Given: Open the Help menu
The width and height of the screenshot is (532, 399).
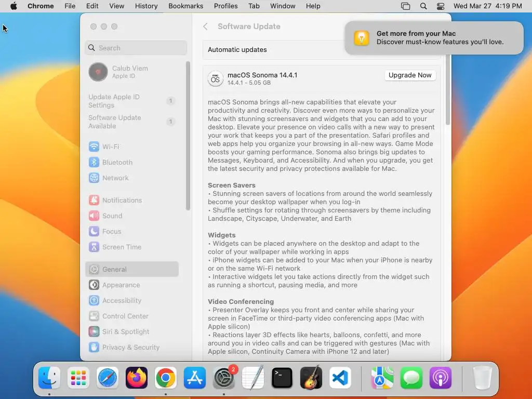Looking at the screenshot, I should [313, 6].
